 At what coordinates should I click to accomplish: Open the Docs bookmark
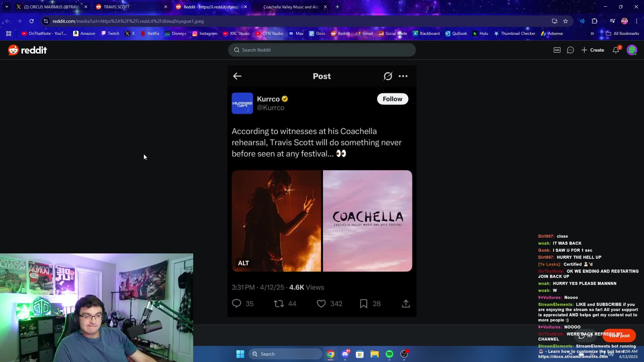(317, 34)
